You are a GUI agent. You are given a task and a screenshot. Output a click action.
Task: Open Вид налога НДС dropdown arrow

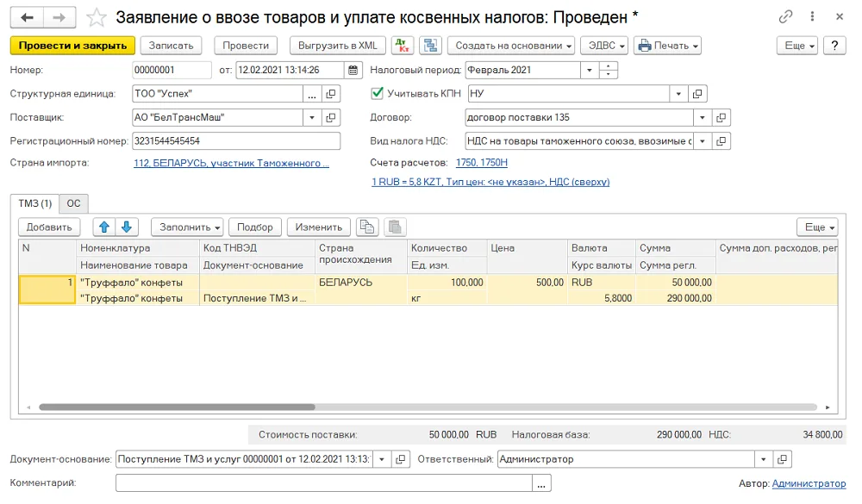click(702, 141)
